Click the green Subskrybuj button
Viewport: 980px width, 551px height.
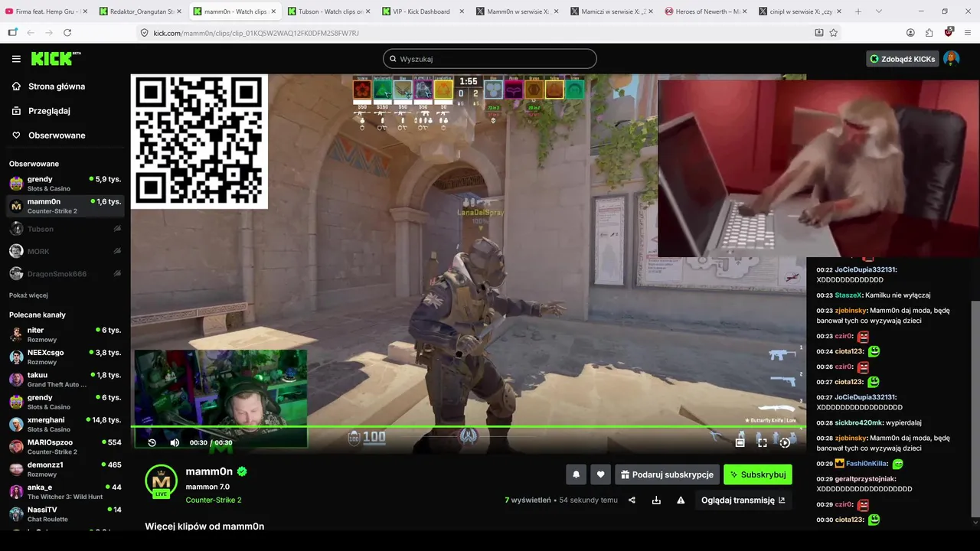coord(758,474)
